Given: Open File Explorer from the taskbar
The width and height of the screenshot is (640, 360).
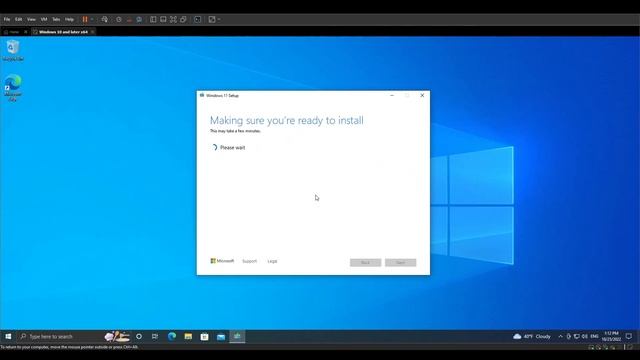Looking at the screenshot, I should point(188,336).
